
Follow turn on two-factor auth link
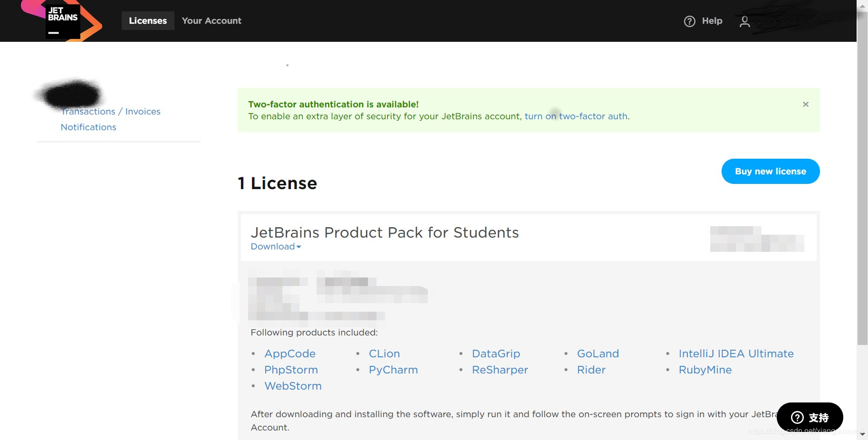pos(576,116)
